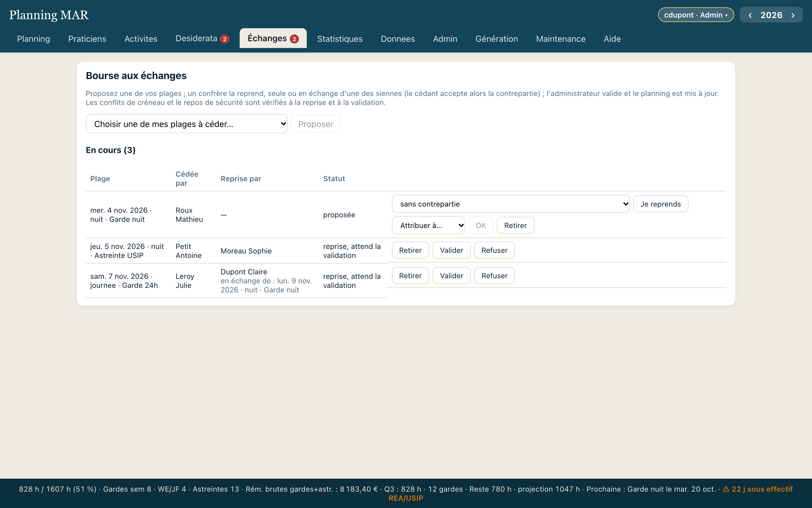Click 'Dupont Claire' in Reprise par column
This screenshot has width=812, height=508.
(244, 271)
